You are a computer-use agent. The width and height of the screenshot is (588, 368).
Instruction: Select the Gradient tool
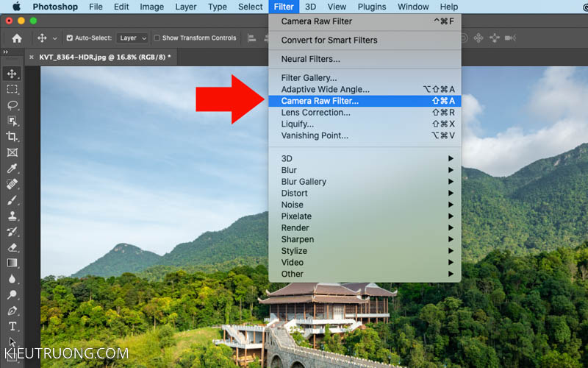[x=12, y=263]
